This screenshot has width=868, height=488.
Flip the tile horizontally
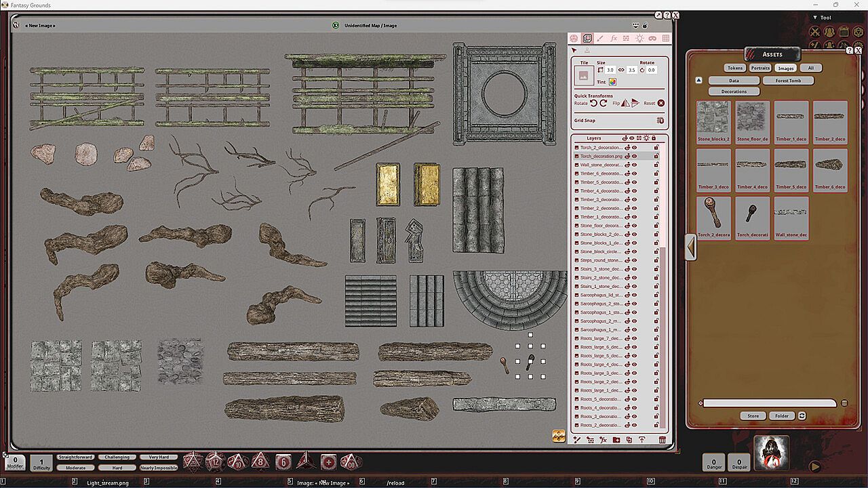coord(625,103)
